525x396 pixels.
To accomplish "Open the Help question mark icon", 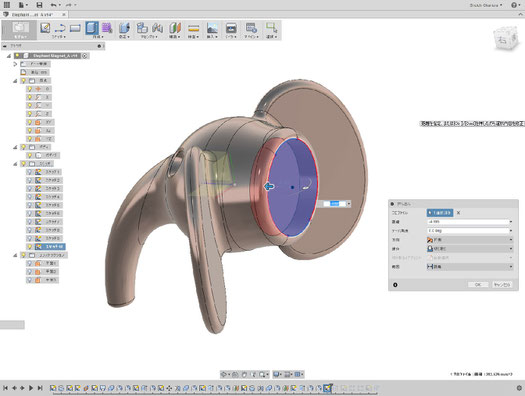I will coord(514,5).
